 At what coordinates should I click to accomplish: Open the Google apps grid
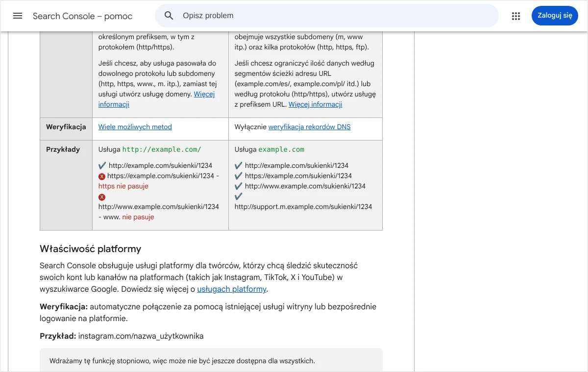pos(516,16)
